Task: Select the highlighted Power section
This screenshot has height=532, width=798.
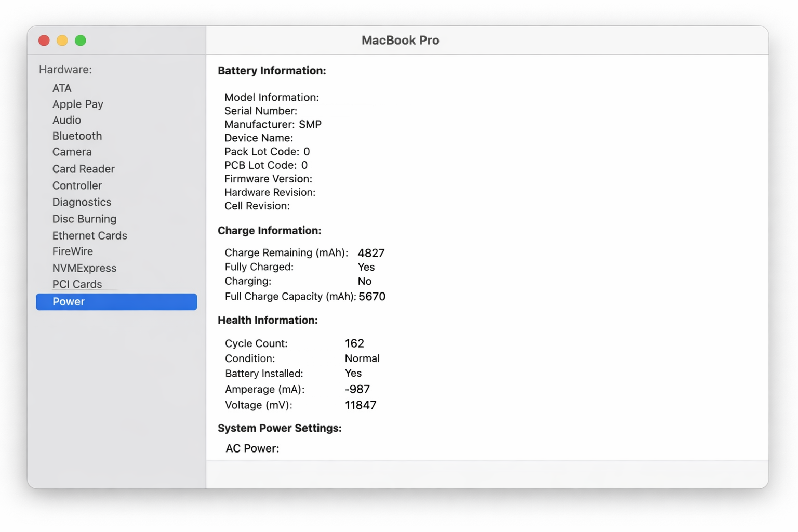Action: click(x=68, y=301)
